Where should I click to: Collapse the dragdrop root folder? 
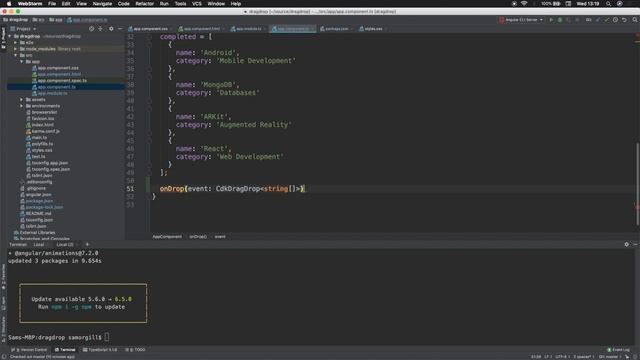[10, 36]
